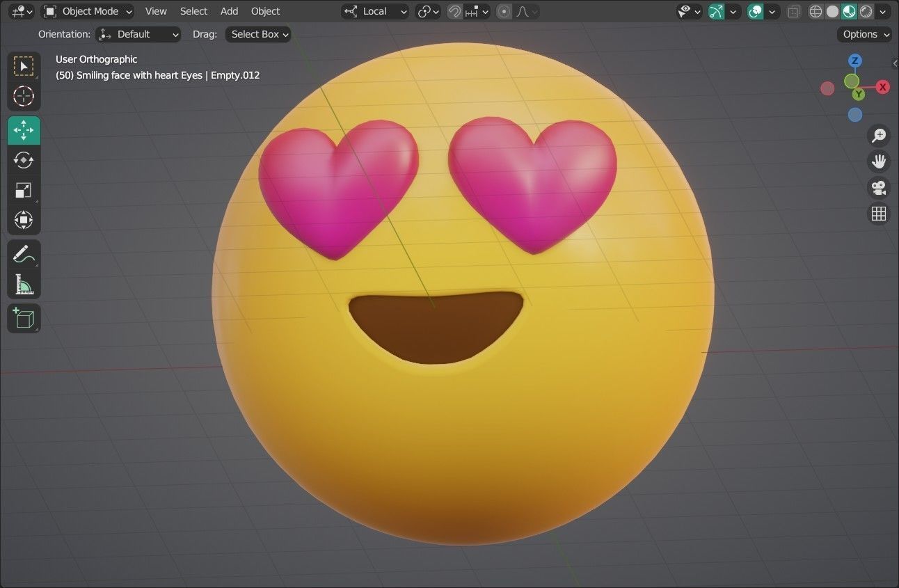The height and width of the screenshot is (588, 899).
Task: Open the Drag Select Box dropdown
Action: click(x=258, y=34)
